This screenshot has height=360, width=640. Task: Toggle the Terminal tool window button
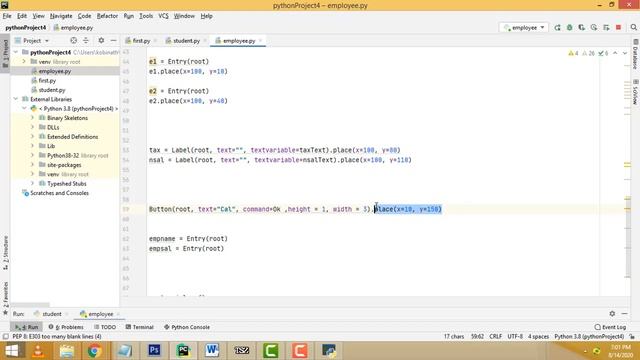140,327
